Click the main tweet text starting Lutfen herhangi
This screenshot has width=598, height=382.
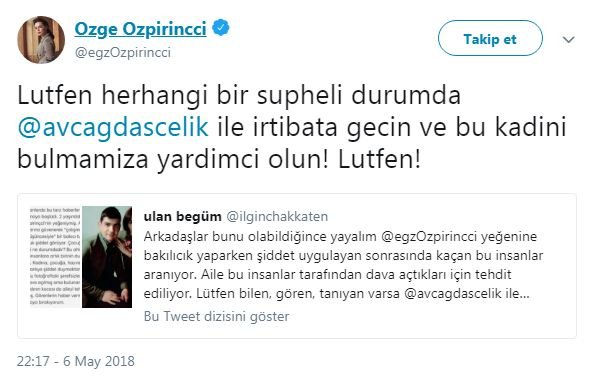click(x=292, y=127)
